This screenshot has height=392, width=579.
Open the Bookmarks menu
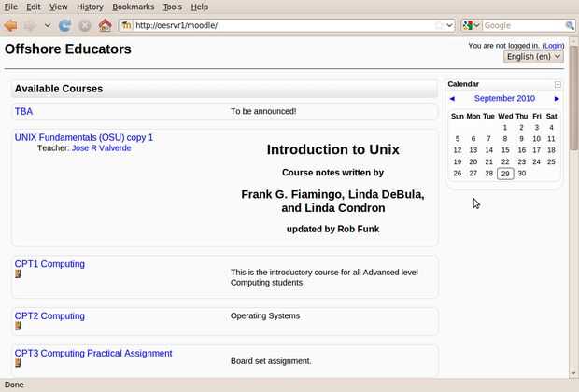pos(133,7)
